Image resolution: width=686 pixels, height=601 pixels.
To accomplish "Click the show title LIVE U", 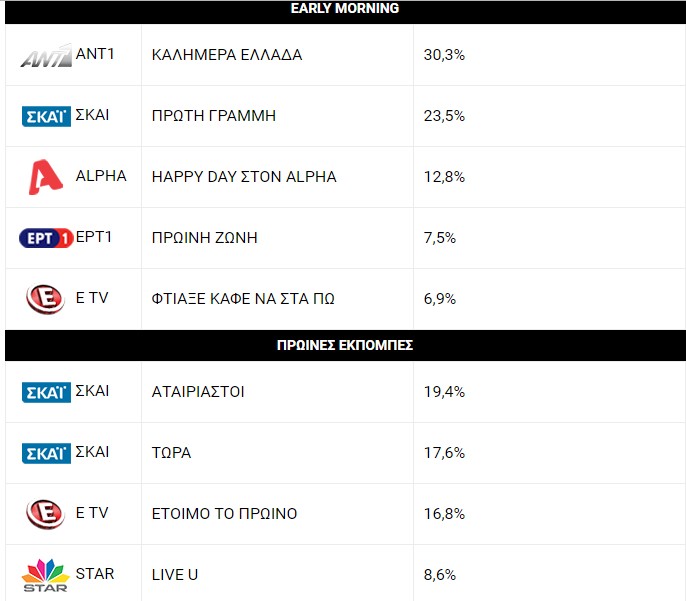I will click(x=175, y=575).
